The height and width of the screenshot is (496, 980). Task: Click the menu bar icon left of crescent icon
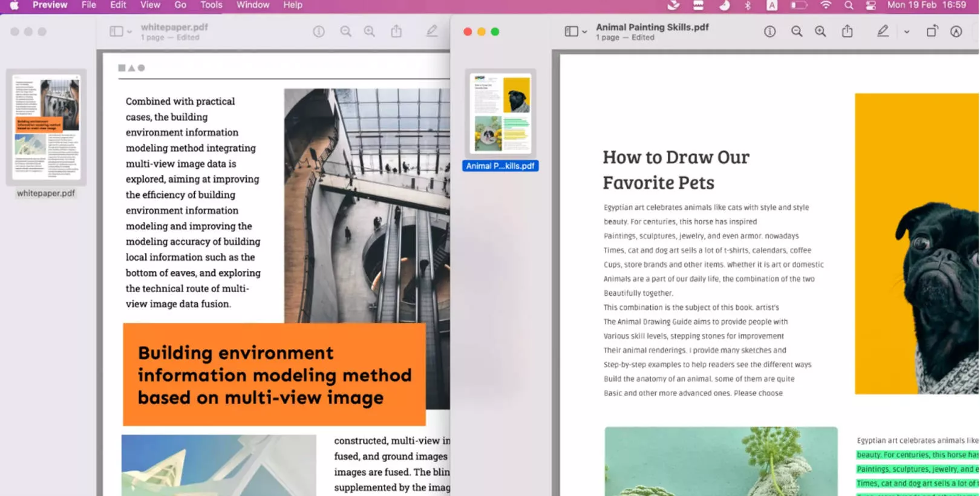698,5
